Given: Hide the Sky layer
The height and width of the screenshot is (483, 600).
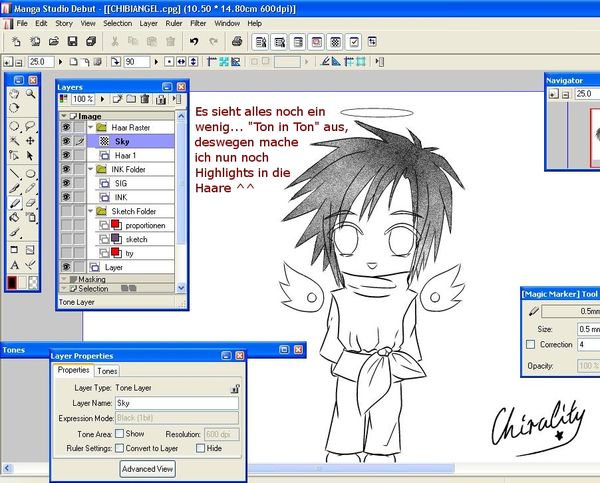Looking at the screenshot, I should pyautogui.click(x=66, y=141).
